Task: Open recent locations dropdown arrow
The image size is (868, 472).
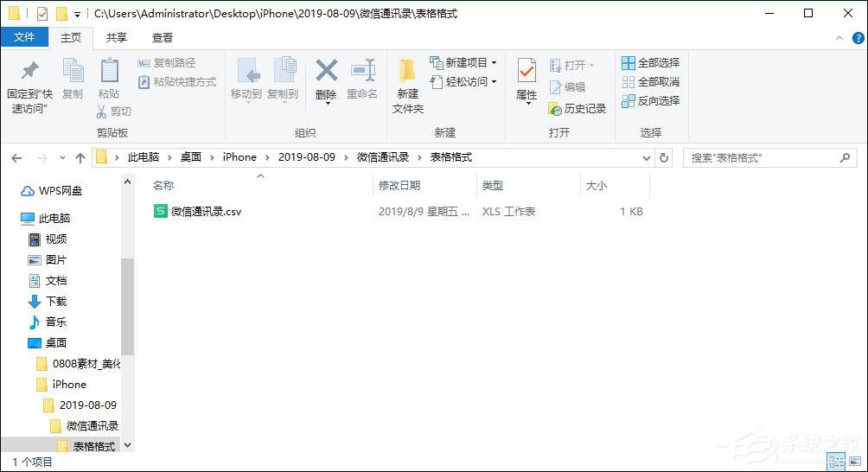Action: pyautogui.click(x=62, y=158)
